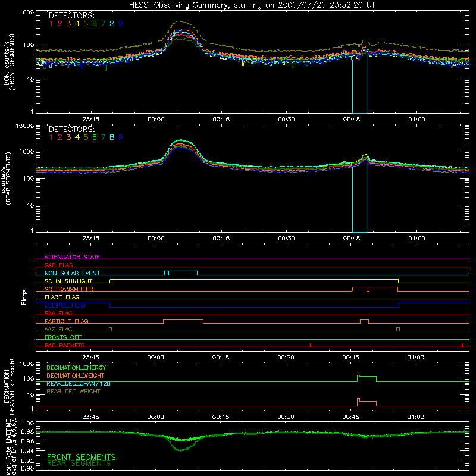Select yellow detector 4 in front segments legend
The width and height of the screenshot is (476, 476).
click(77, 24)
